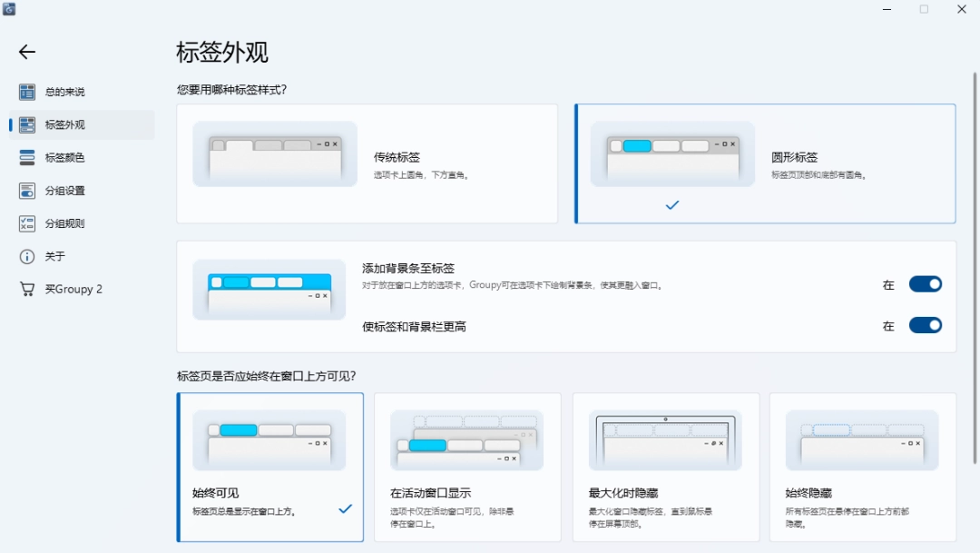Open the 分组规则 settings page
Screen dimensions: 980x553
[65, 223]
